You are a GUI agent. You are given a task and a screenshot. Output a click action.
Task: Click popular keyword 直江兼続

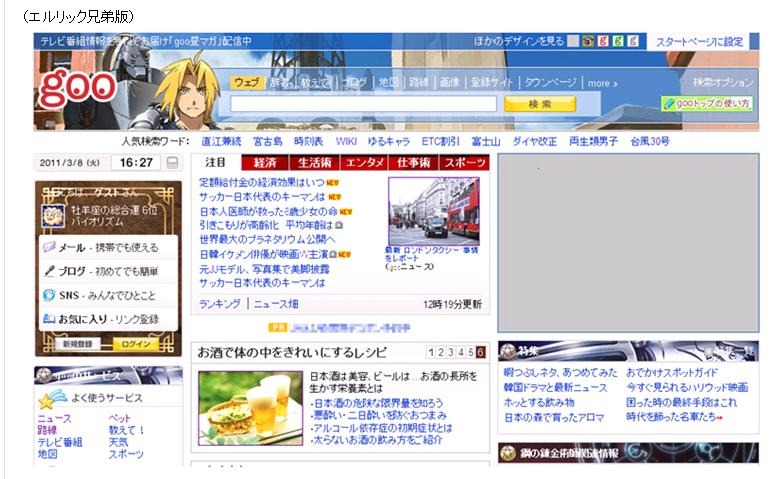(221, 142)
